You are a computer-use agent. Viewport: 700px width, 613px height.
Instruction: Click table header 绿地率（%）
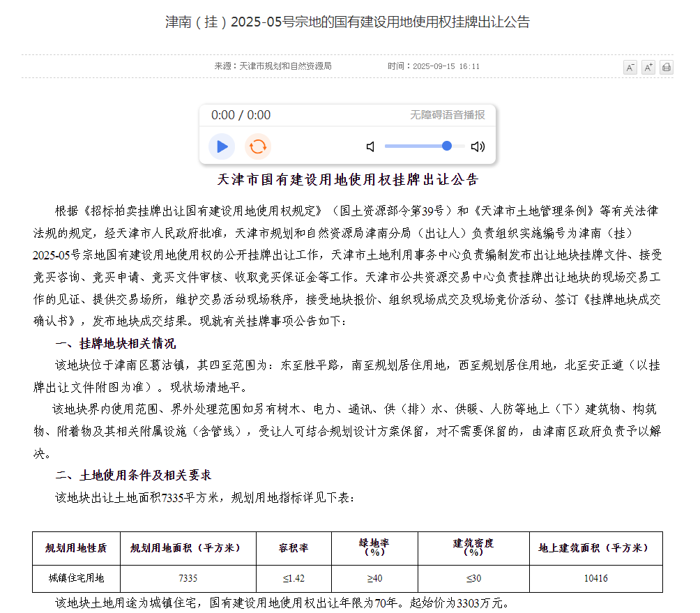(374, 548)
